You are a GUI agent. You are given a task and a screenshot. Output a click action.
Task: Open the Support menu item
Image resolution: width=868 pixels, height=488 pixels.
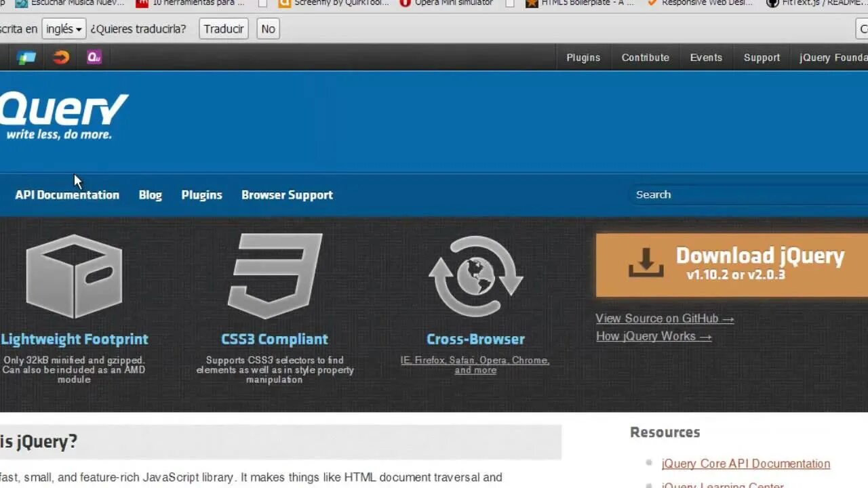[762, 58]
